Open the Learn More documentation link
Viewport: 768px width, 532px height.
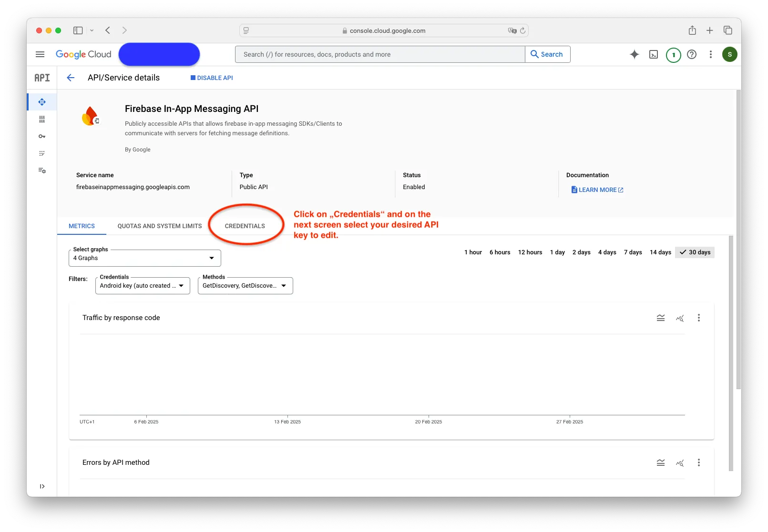click(597, 190)
